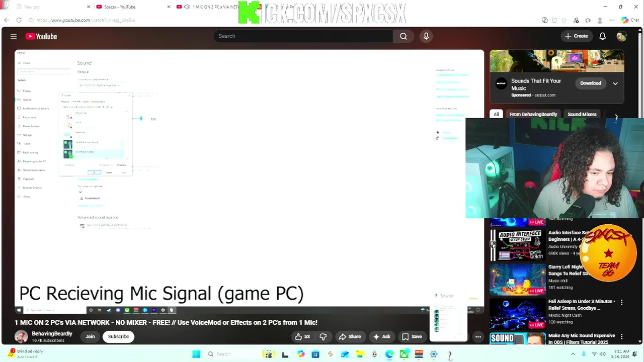
Task: Open BehavingBeardly channel name link
Action: click(x=52, y=333)
